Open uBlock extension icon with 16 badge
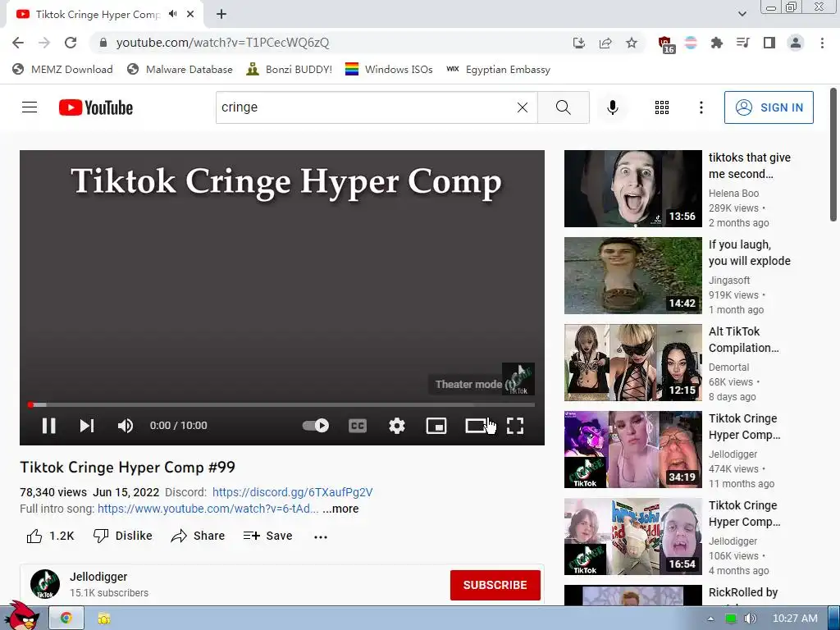The image size is (840, 630). [x=665, y=44]
